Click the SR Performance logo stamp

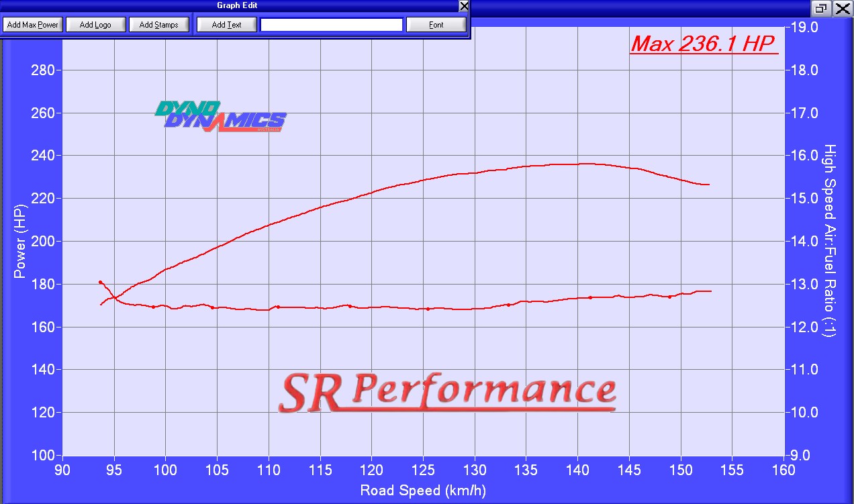447,393
